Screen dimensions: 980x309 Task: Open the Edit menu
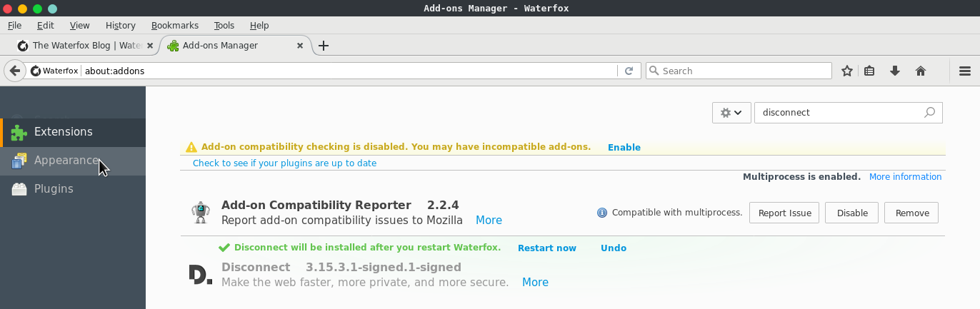point(46,25)
